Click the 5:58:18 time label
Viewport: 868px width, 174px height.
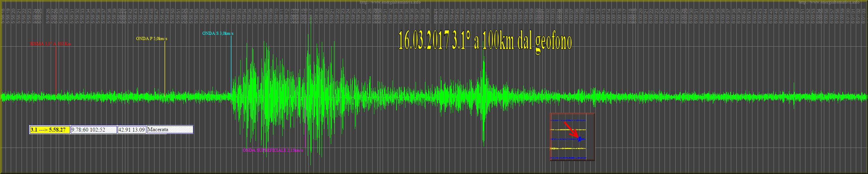3,16
